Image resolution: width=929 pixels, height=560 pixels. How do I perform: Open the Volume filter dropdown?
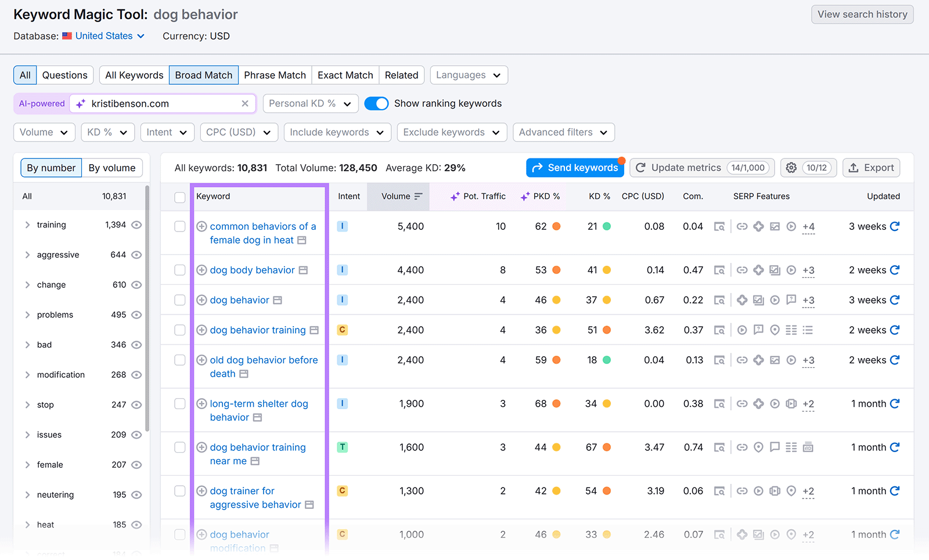44,132
